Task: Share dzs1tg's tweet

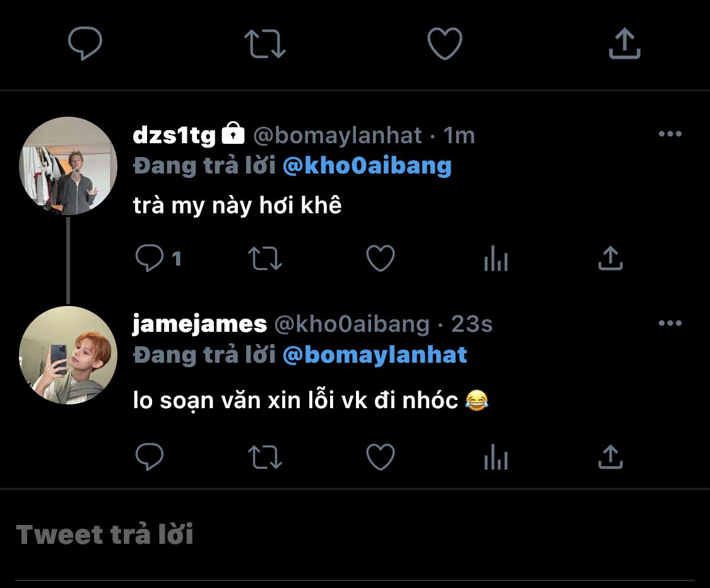Action: (x=610, y=259)
